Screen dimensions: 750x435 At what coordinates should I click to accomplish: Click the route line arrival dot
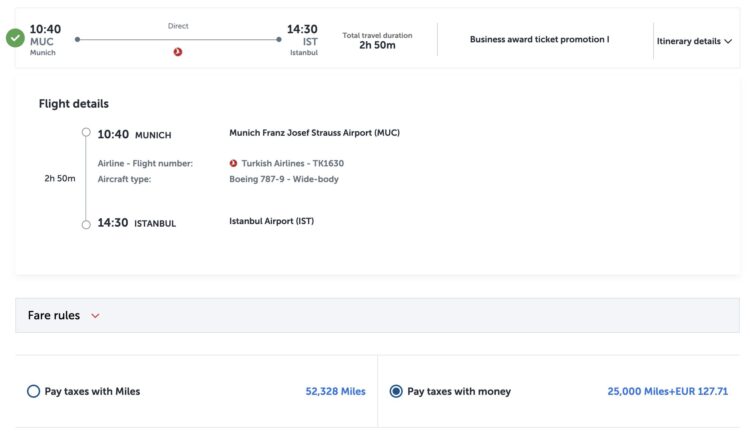(279, 39)
